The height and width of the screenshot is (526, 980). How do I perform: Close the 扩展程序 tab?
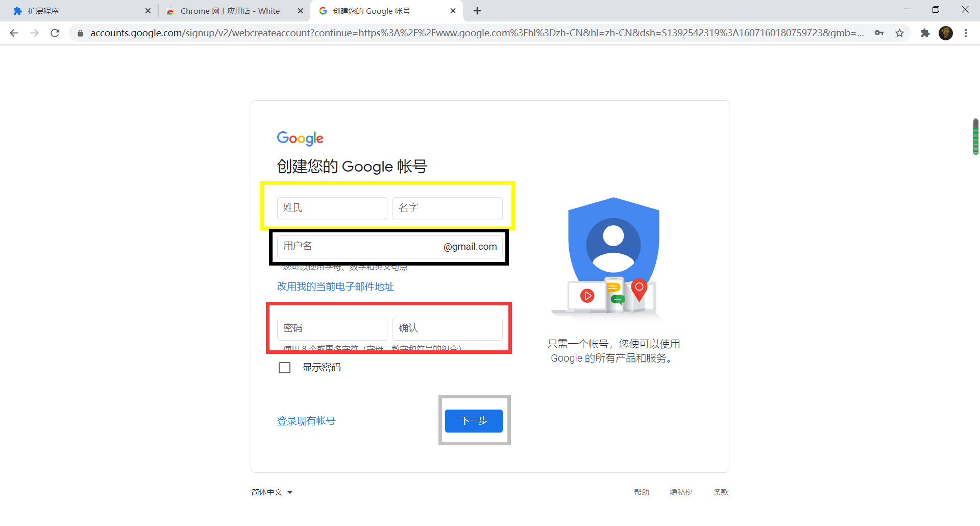coord(148,11)
